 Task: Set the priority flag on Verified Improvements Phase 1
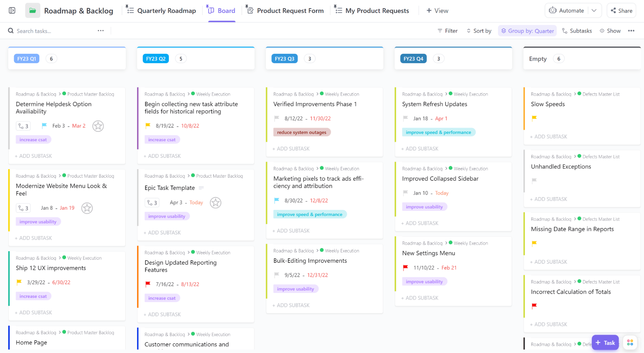pyautogui.click(x=276, y=118)
